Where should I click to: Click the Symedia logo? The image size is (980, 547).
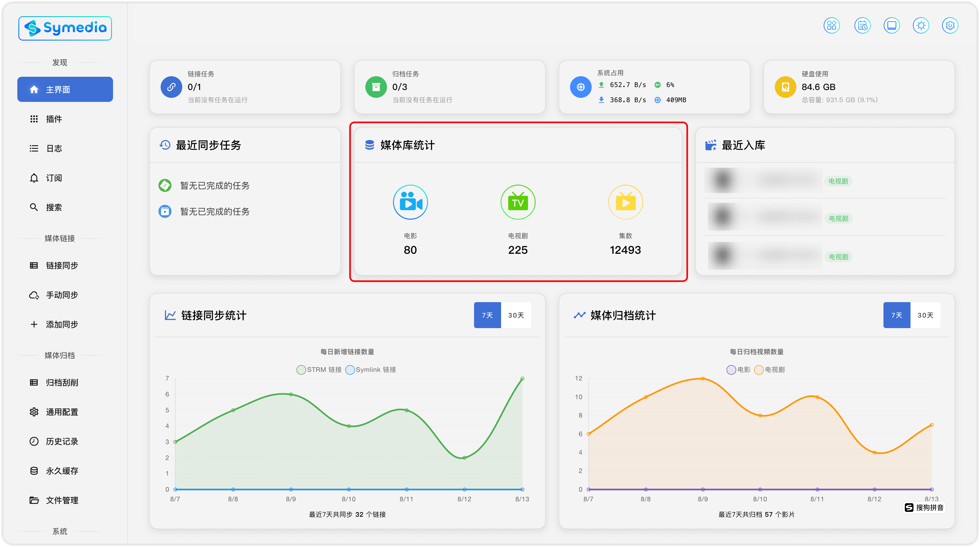click(65, 28)
